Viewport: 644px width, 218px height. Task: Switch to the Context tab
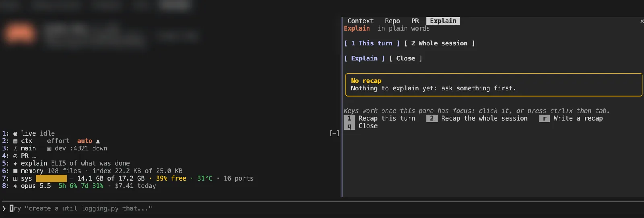tap(360, 21)
